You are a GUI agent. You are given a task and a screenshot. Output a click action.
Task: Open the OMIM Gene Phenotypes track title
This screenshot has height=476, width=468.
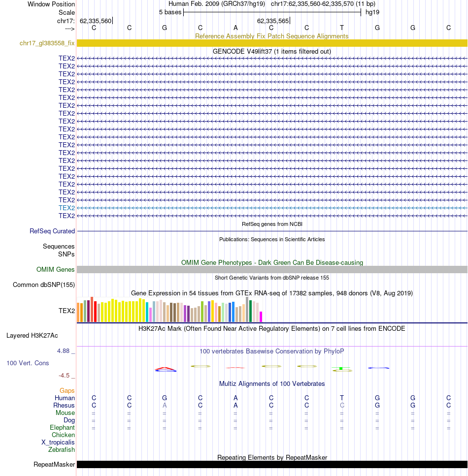coord(272,262)
